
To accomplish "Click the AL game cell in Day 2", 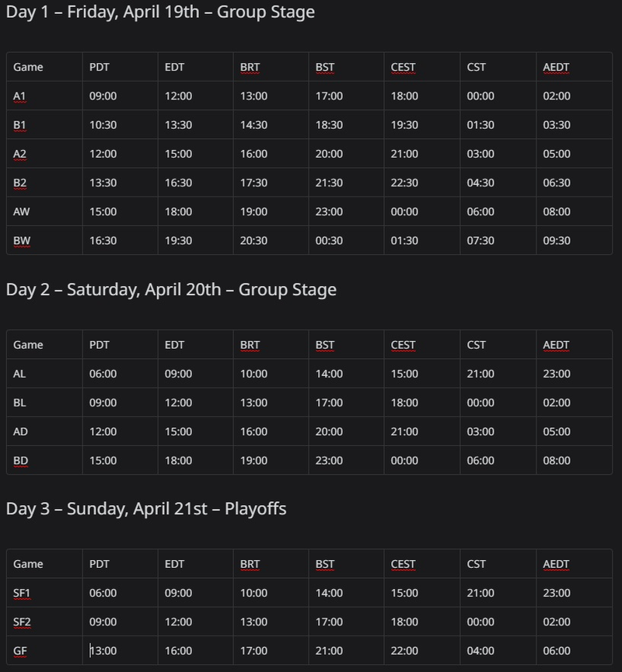I will pyautogui.click(x=44, y=374).
